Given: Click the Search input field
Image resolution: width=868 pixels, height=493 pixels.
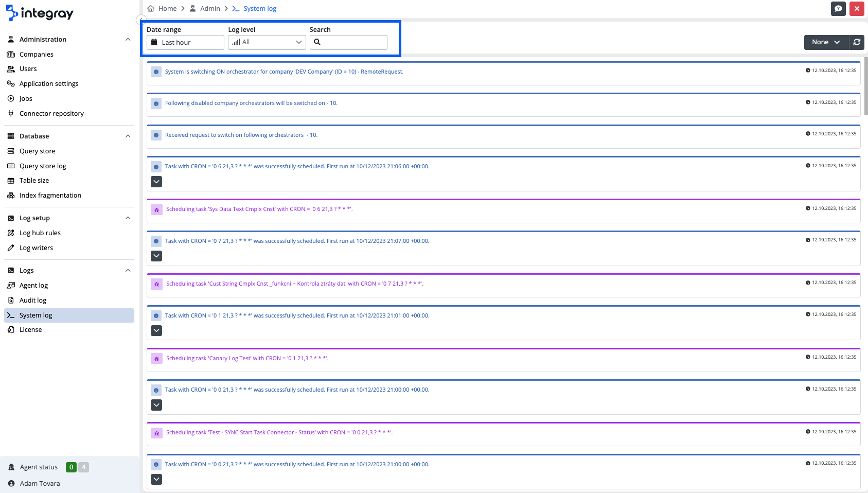Looking at the screenshot, I should (x=353, y=42).
